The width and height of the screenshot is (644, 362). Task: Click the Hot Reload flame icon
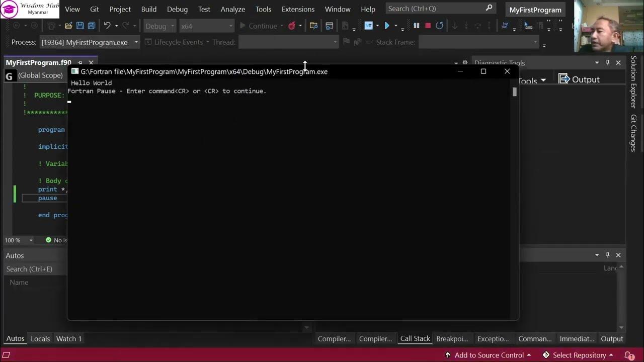[292, 26]
